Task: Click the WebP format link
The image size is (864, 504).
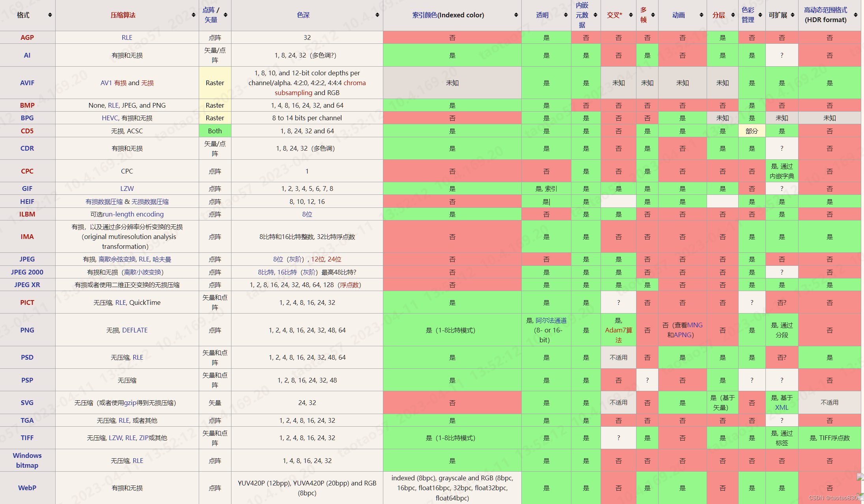Action: point(27,488)
